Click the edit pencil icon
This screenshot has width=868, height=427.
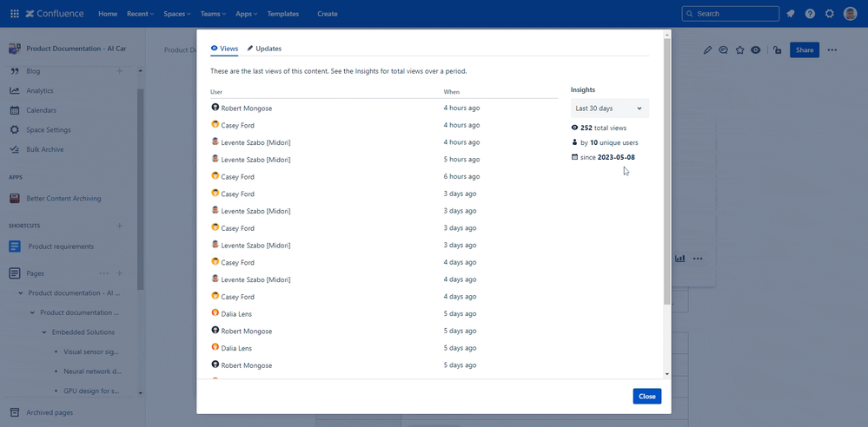click(x=707, y=50)
